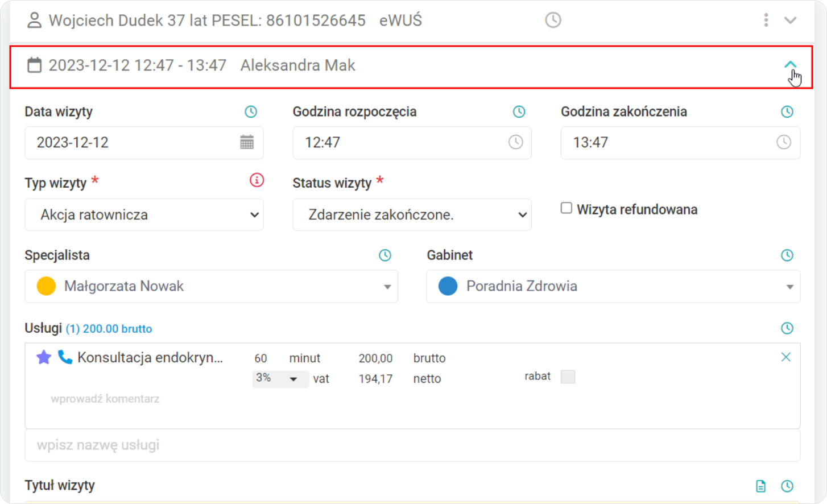Show history for Specjalista
The width and height of the screenshot is (827, 504).
(x=385, y=255)
